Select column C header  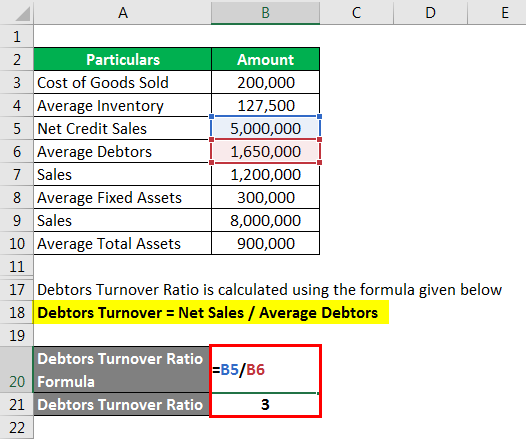tap(356, 12)
